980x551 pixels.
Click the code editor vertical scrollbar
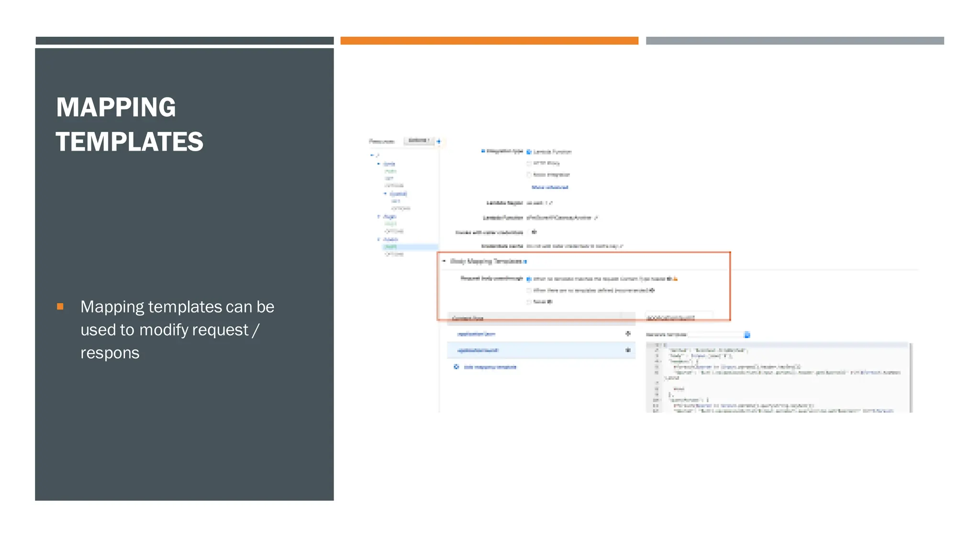point(911,378)
